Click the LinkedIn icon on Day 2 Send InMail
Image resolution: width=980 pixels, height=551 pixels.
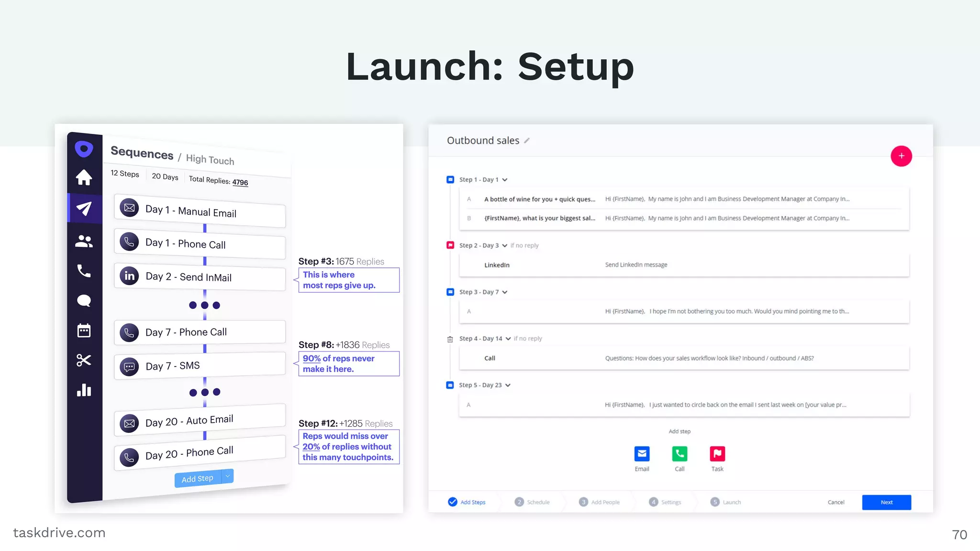tap(129, 276)
